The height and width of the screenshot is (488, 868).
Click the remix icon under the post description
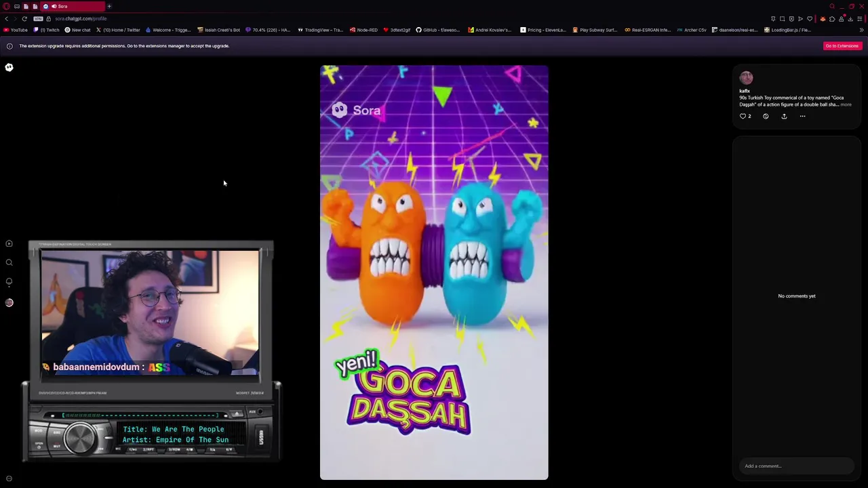(x=766, y=116)
